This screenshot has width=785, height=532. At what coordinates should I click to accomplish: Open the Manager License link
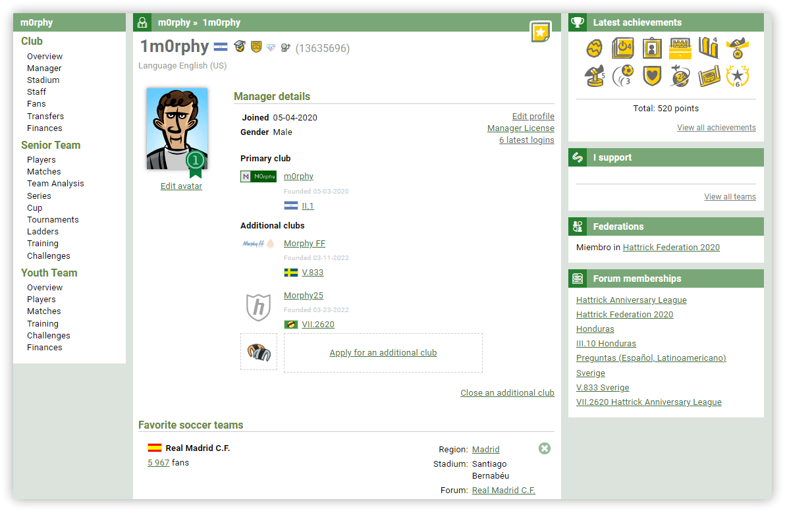[x=521, y=128]
